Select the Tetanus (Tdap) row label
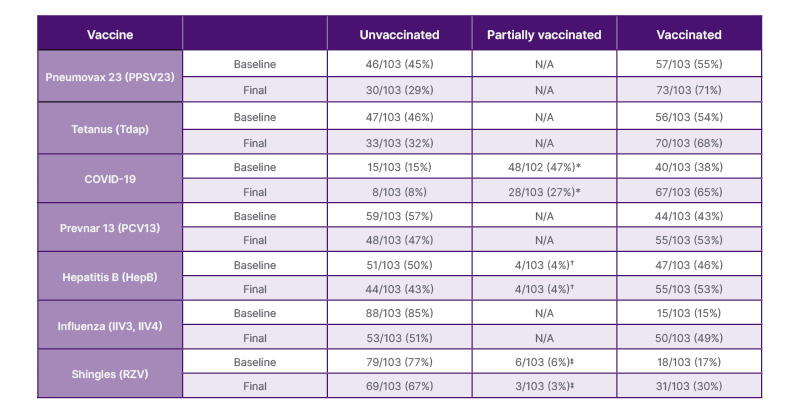 coord(110,128)
